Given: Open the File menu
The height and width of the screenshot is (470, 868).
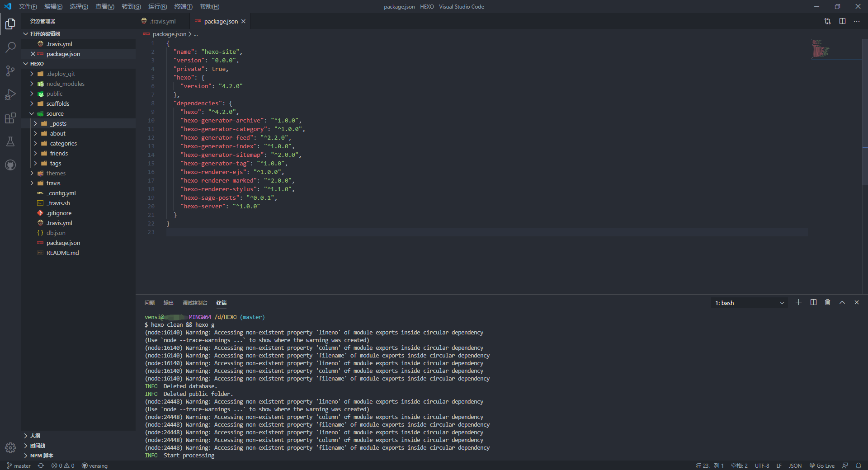Looking at the screenshot, I should pos(28,6).
